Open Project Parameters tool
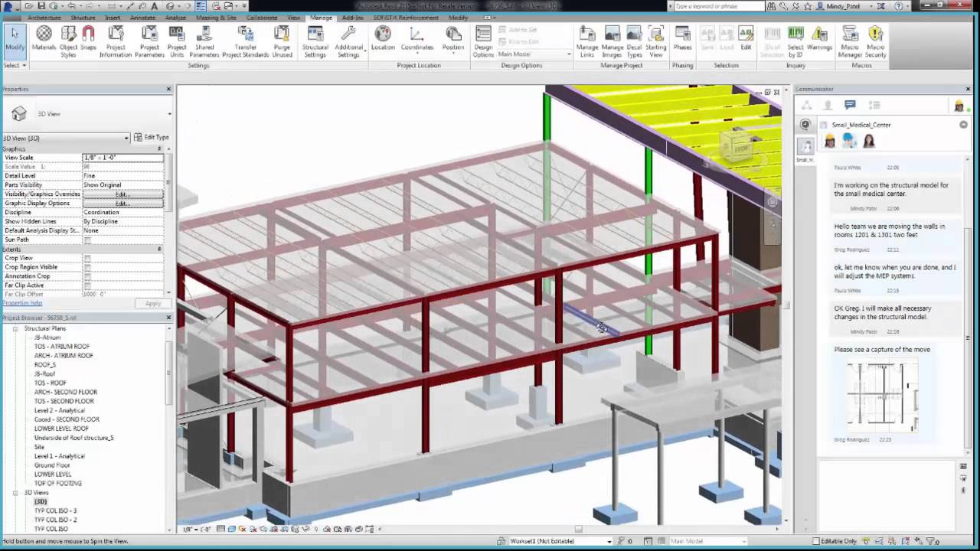Image resolution: width=980 pixels, height=551 pixels. point(149,41)
